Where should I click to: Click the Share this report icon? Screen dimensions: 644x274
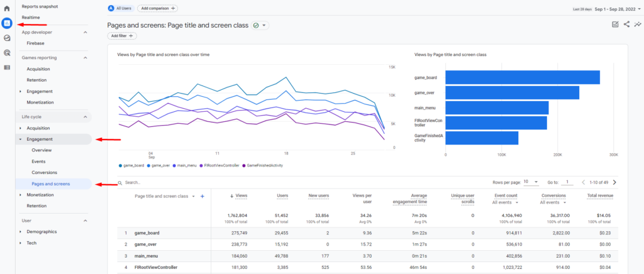(626, 25)
